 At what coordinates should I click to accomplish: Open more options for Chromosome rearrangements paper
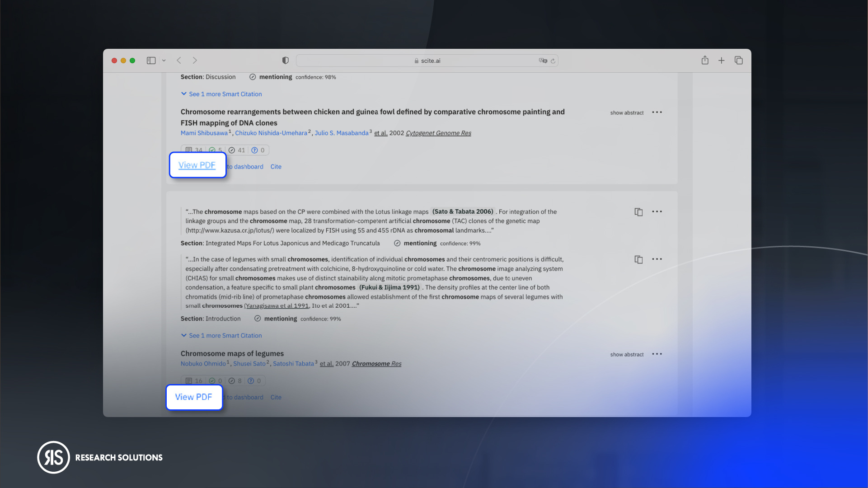[657, 113]
